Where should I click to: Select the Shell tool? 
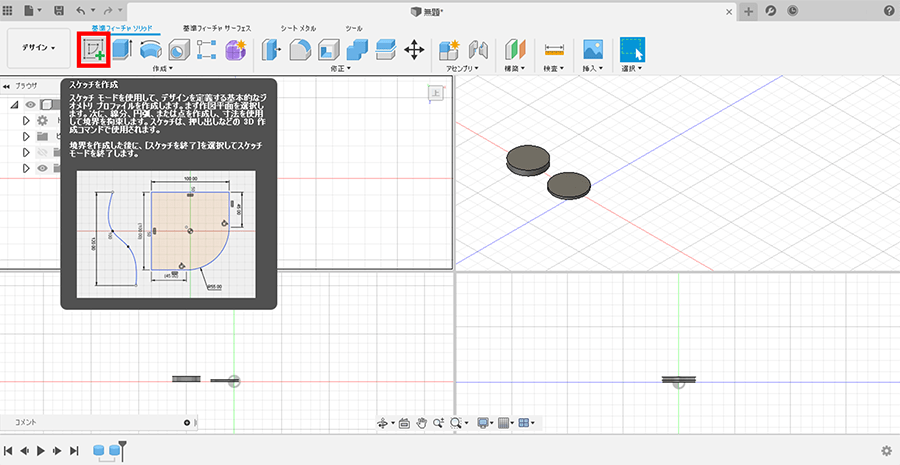[328, 50]
